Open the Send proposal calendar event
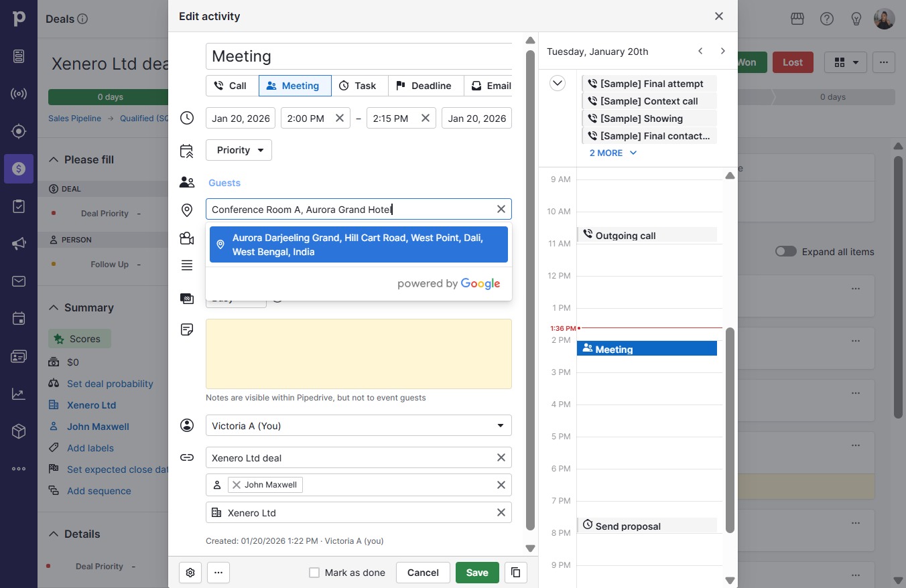Viewport: 906px width, 588px height. click(x=647, y=525)
